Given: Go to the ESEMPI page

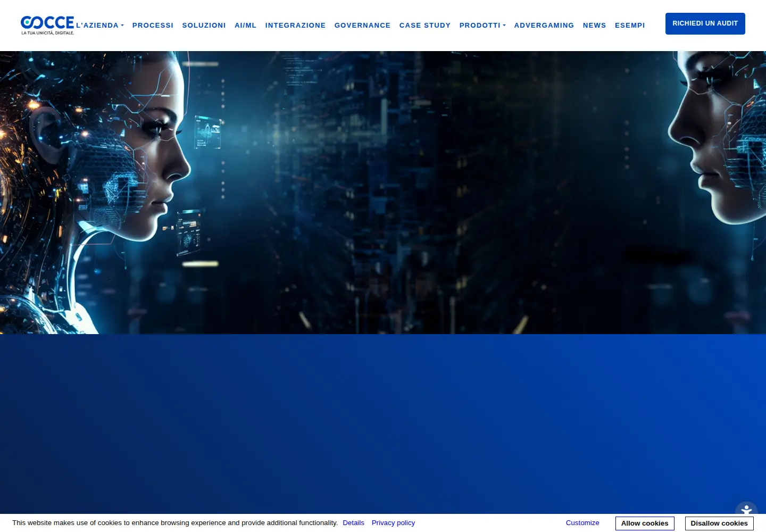Looking at the screenshot, I should click(x=630, y=26).
